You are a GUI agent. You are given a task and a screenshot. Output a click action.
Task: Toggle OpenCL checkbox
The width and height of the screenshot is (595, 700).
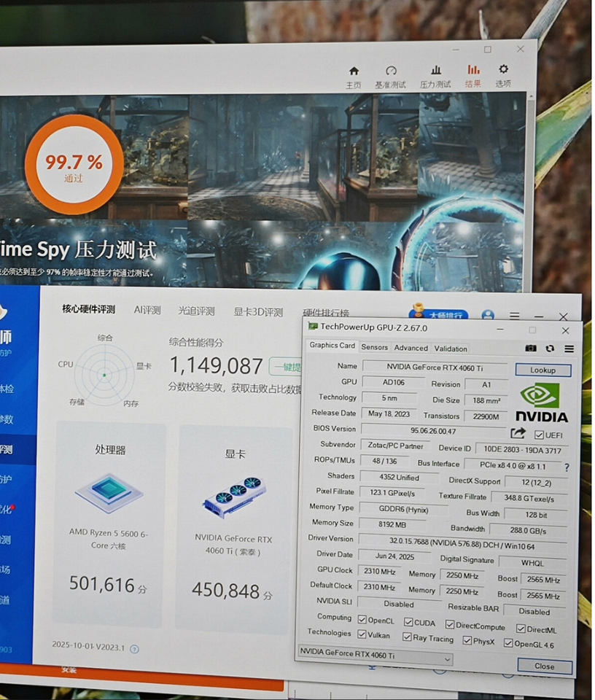coord(362,620)
